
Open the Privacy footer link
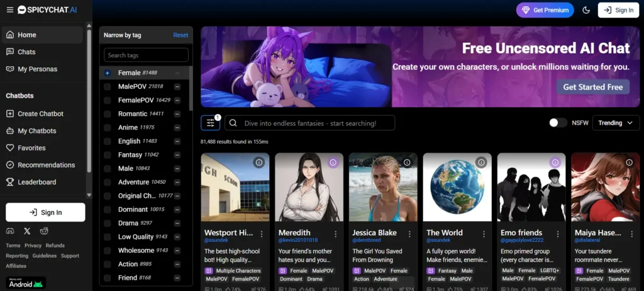pyautogui.click(x=33, y=245)
